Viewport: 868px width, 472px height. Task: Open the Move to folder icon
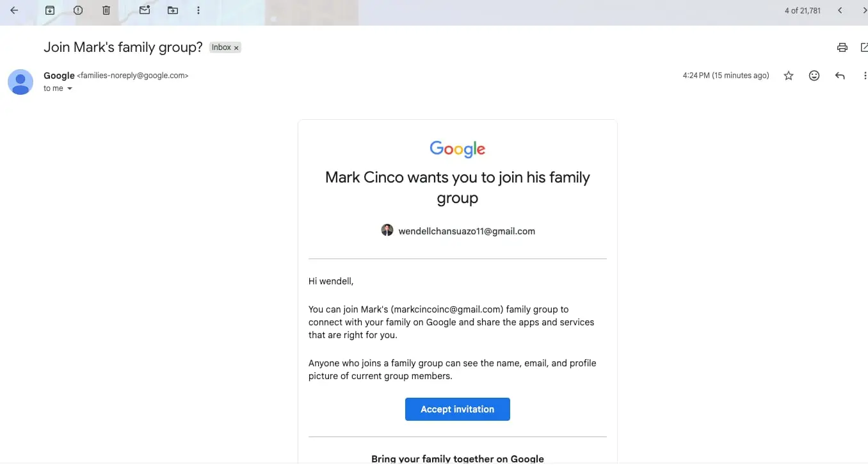[173, 10]
